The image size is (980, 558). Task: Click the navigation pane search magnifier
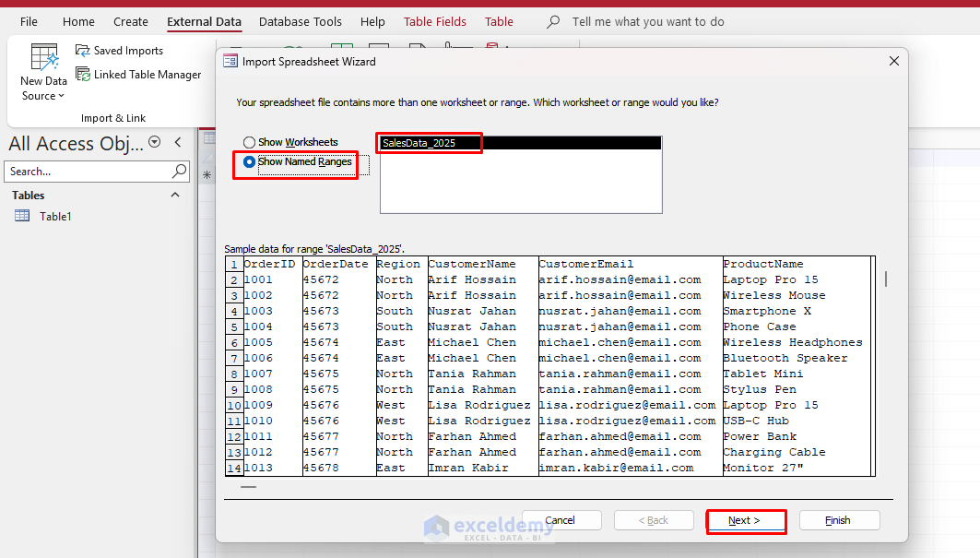[x=180, y=171]
